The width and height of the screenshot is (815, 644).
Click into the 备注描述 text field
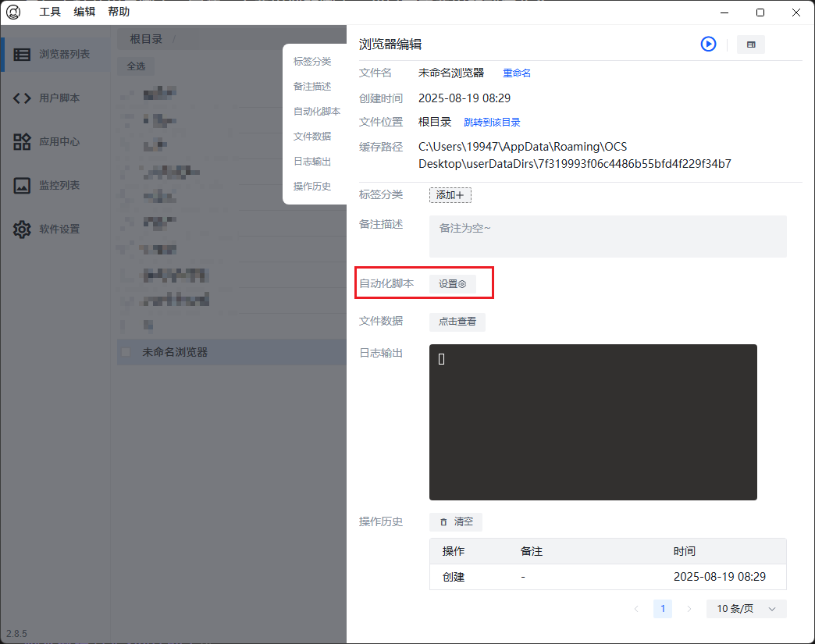point(607,237)
